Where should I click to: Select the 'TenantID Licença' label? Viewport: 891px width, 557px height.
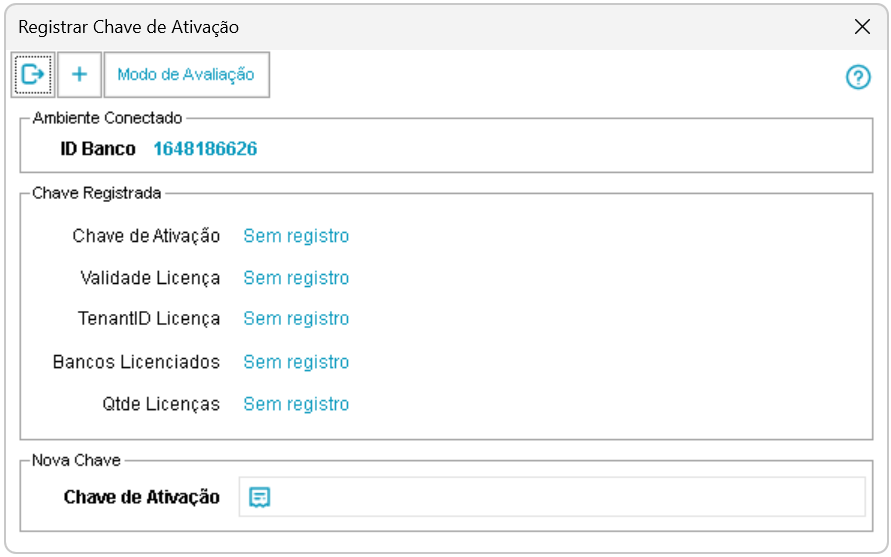149,319
